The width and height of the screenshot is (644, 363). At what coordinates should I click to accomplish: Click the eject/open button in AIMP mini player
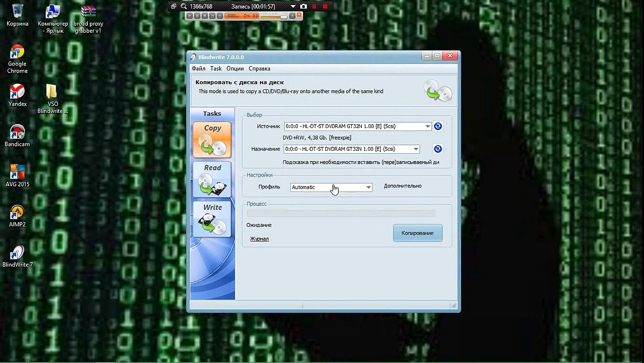[292, 16]
